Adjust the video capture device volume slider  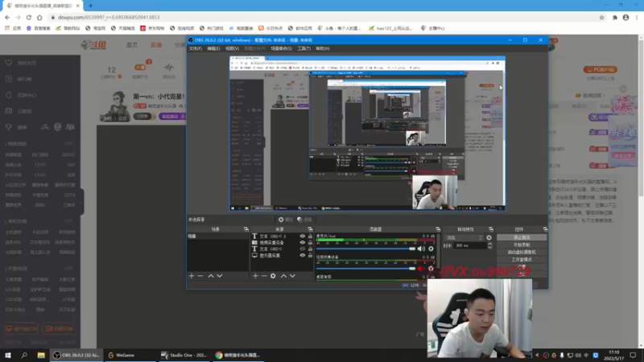[x=366, y=269]
